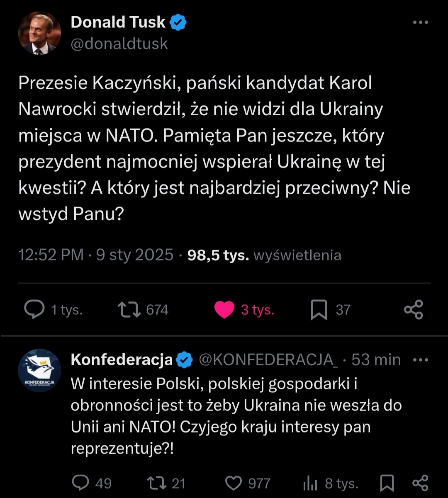View analytics of Konfederacja's reply
This screenshot has width=448, height=498.
pyautogui.click(x=310, y=483)
